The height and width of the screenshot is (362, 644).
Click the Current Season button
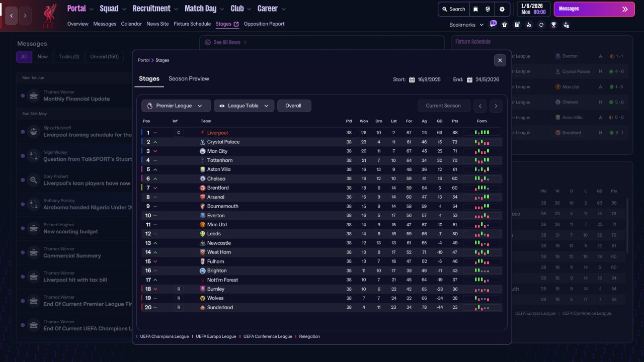pyautogui.click(x=443, y=106)
